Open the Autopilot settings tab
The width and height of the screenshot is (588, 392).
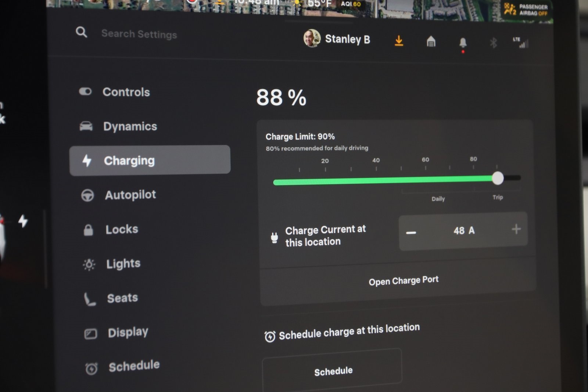(130, 195)
